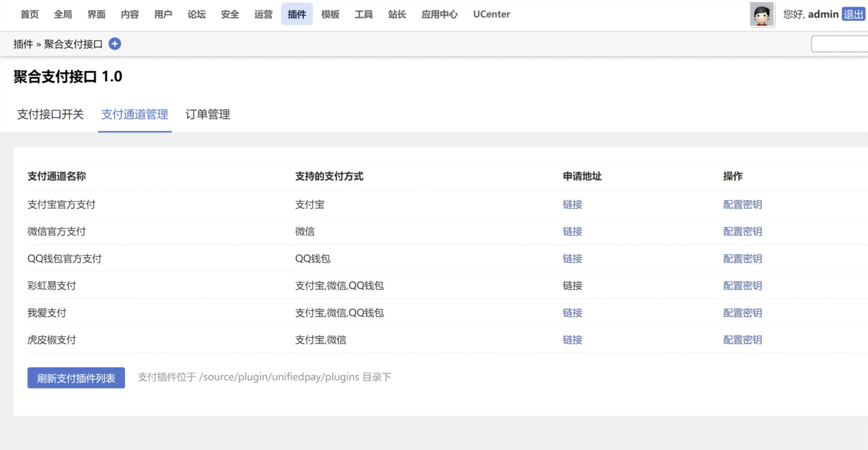Open the 链接 application link for 我爱支付
The height and width of the screenshot is (450, 868).
[x=572, y=313]
